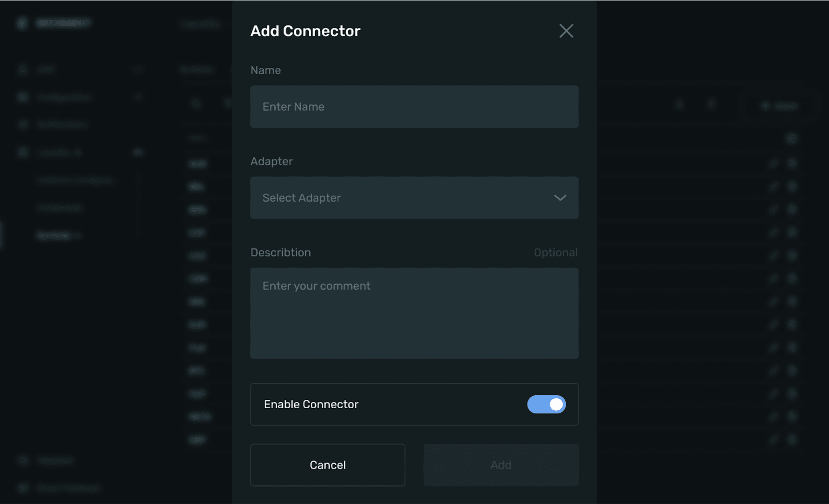
Task: Click blurred pencil edit icon in last row
Action: [773, 440]
